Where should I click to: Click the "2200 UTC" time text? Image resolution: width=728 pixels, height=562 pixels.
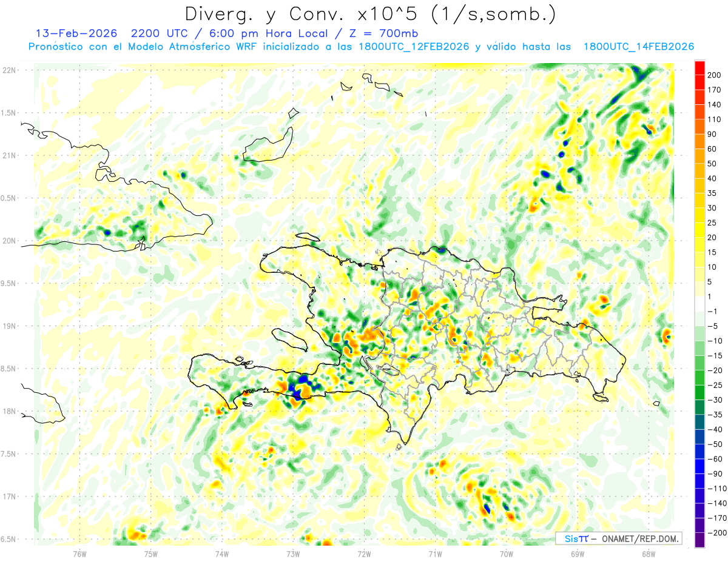click(x=159, y=33)
